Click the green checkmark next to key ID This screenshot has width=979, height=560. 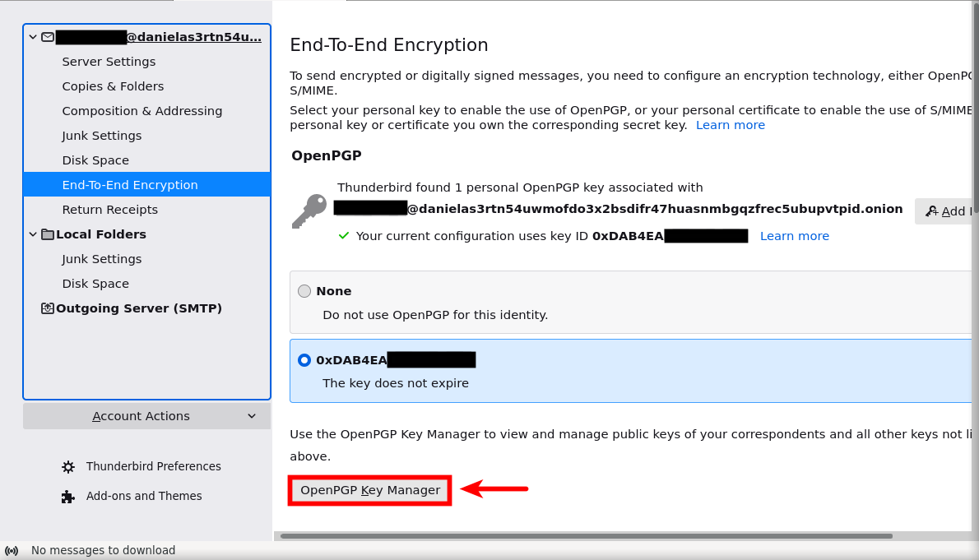(x=344, y=236)
